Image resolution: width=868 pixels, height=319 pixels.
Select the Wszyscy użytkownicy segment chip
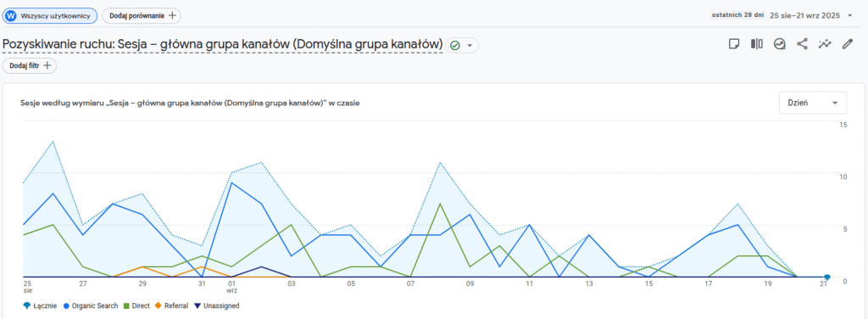point(50,16)
